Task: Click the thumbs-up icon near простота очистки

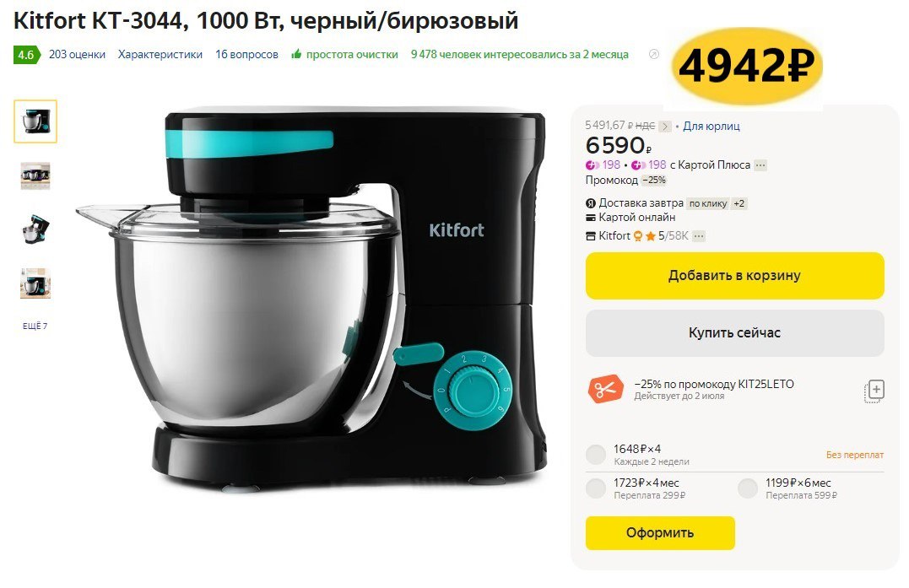Action: pos(296,55)
